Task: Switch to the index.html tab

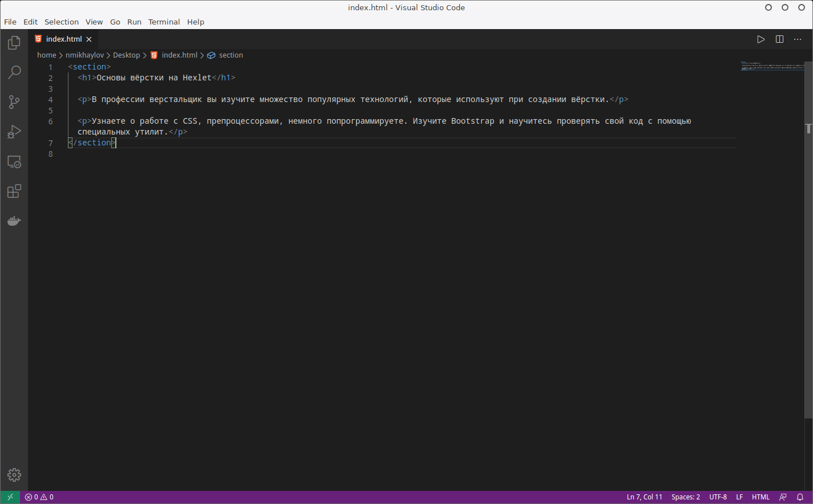Action: 63,39
